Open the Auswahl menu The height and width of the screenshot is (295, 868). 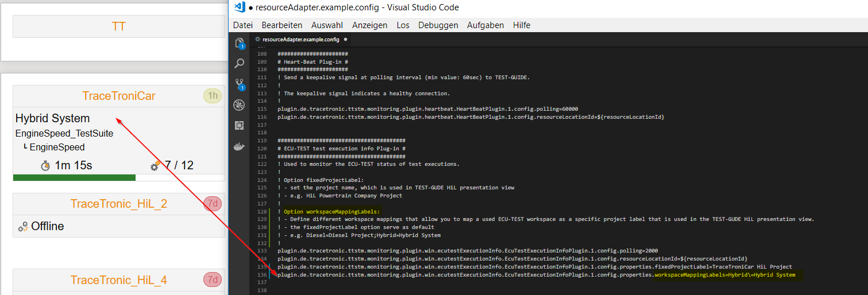pos(327,25)
